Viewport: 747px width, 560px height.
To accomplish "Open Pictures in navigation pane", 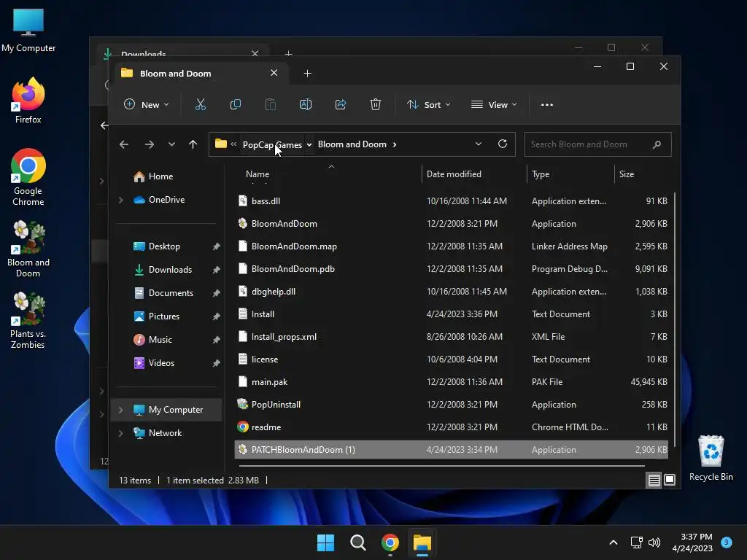I will (164, 316).
